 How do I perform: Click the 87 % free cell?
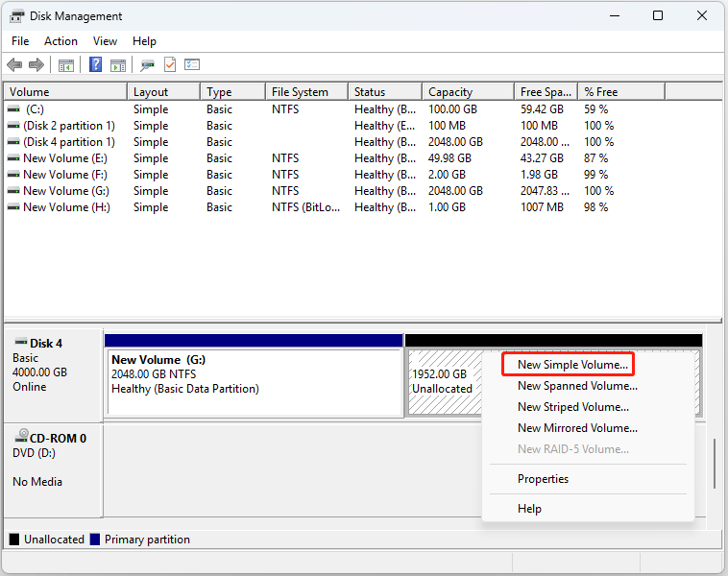coord(596,158)
